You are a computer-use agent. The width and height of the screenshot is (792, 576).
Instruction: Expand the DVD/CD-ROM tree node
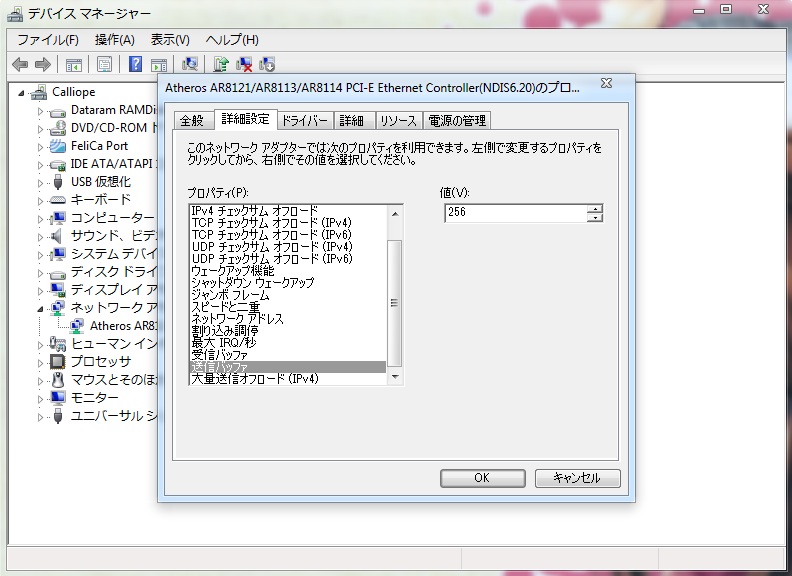click(x=40, y=129)
